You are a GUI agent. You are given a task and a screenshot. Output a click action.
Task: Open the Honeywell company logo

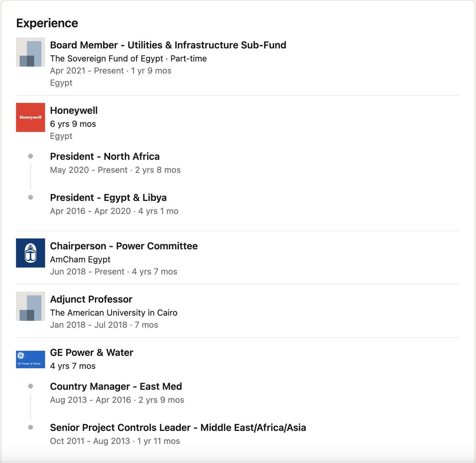31,118
